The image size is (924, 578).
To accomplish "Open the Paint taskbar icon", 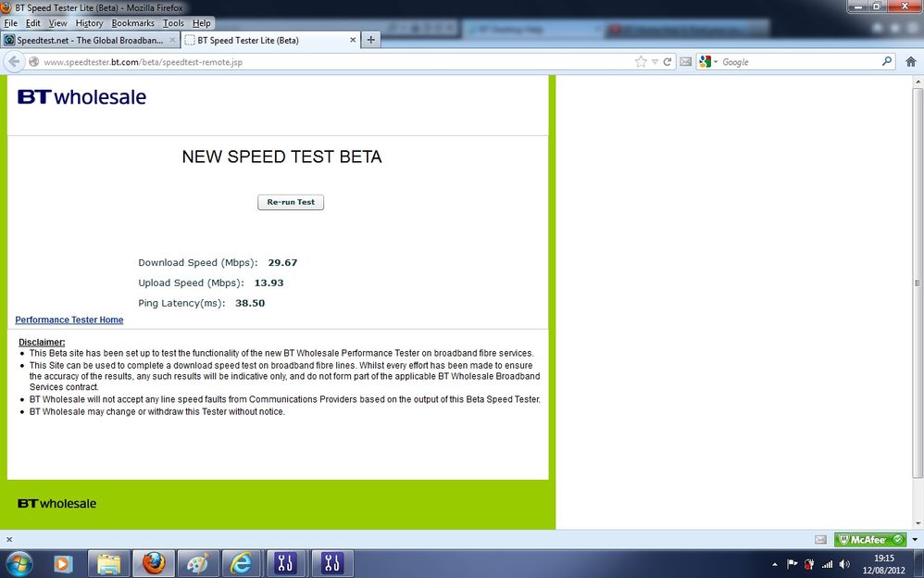I will (x=197, y=564).
